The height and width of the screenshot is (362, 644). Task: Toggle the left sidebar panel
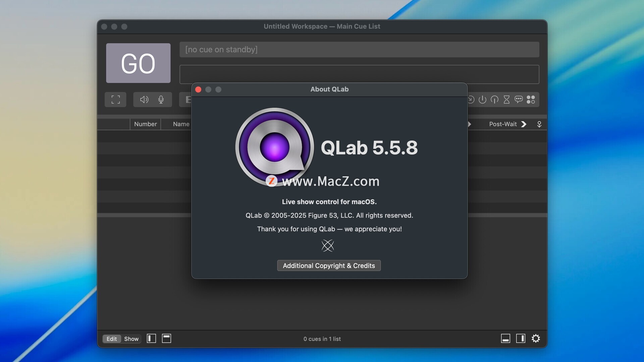[x=151, y=339]
